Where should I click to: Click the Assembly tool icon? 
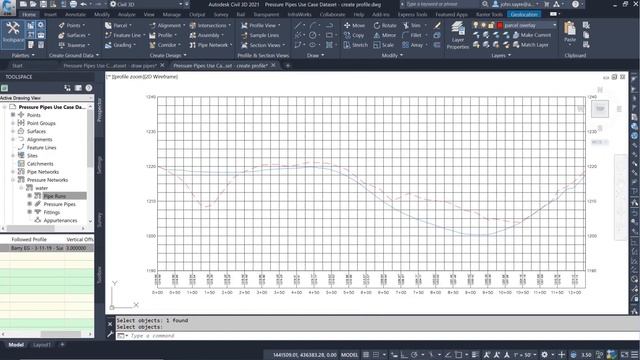193,36
